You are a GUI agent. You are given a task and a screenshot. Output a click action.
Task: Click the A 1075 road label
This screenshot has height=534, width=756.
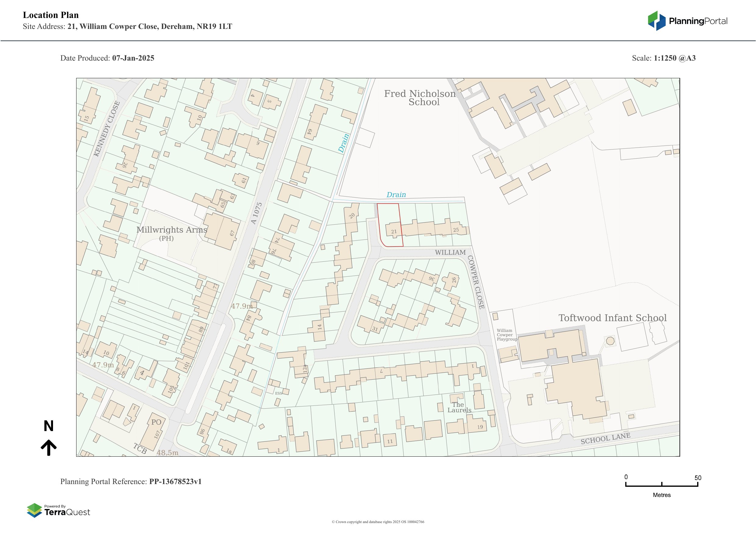256,213
